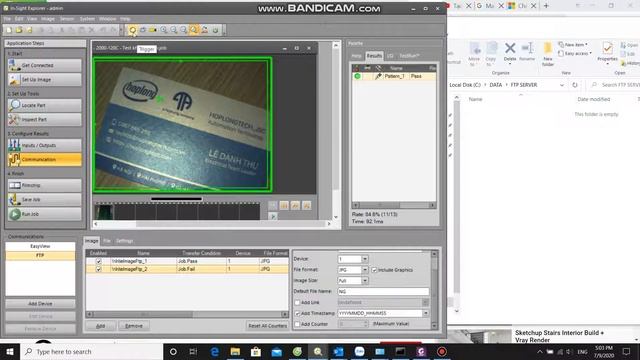Click the image view horizontal scrollbar
640x360 pixels.
[x=212, y=224]
